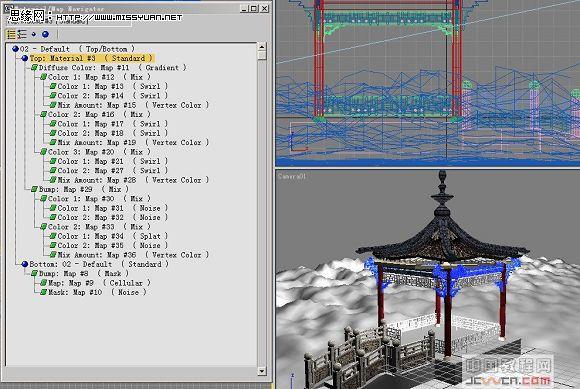Click the navigator scrollbar thumb
Viewport: 580px width, 389px height.
pyautogui.click(x=262, y=55)
